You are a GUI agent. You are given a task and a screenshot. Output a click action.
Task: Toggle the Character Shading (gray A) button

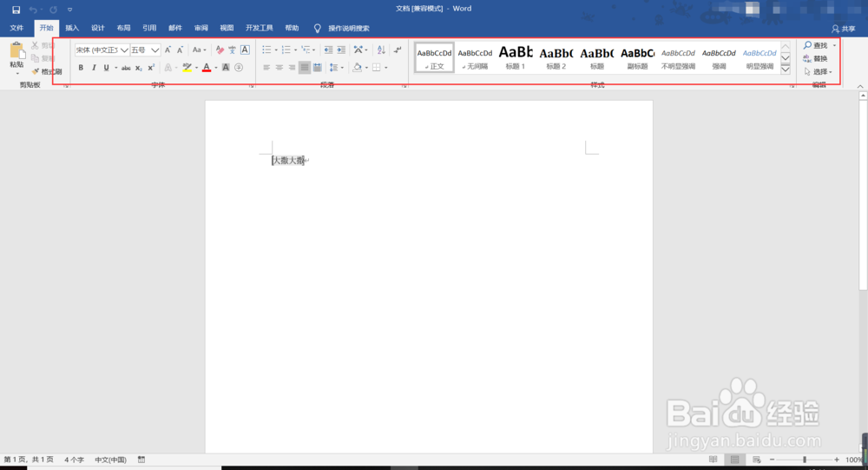[226, 68]
